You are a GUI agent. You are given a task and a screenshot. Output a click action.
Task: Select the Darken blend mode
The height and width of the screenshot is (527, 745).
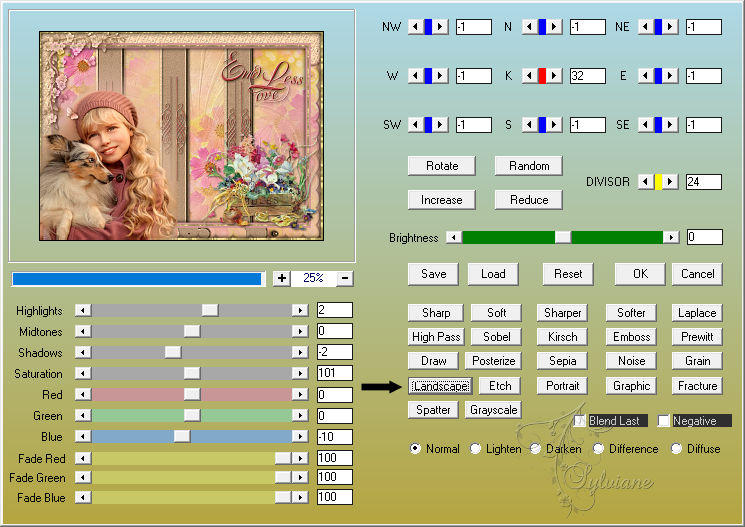[x=535, y=449]
